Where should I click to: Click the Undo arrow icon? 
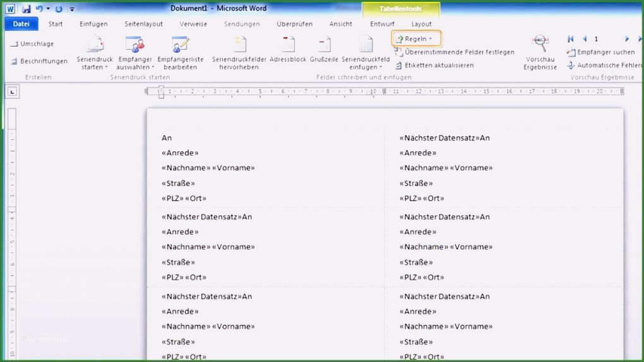pos(39,9)
